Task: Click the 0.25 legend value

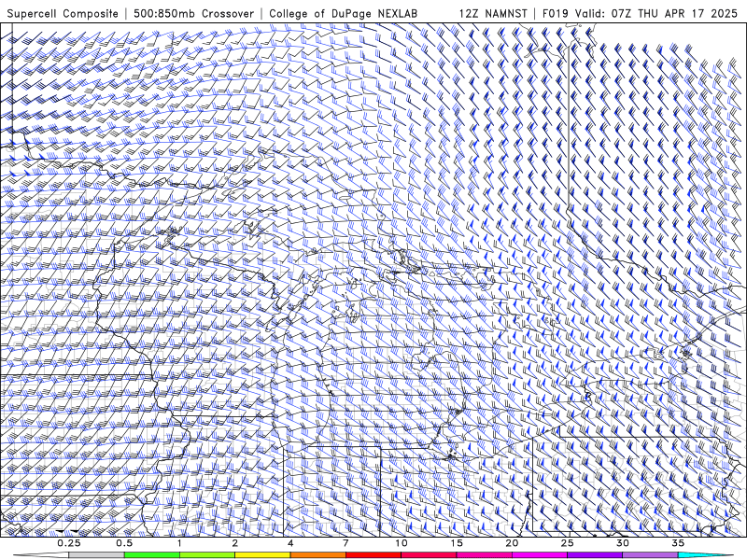Action: pos(69,543)
